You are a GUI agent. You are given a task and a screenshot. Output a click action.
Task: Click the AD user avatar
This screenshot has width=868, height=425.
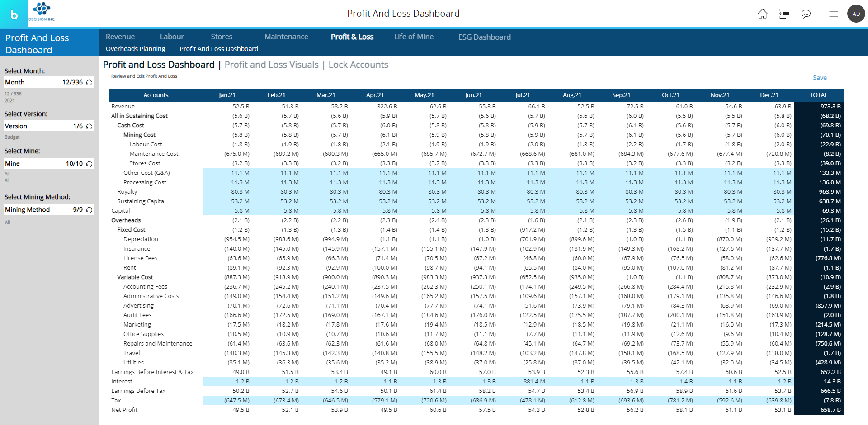coord(856,14)
